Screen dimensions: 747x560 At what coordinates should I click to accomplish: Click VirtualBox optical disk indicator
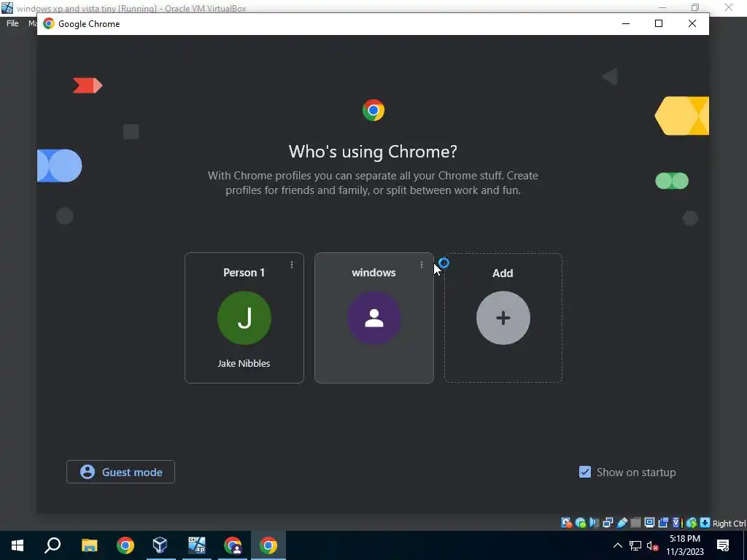pos(581,523)
